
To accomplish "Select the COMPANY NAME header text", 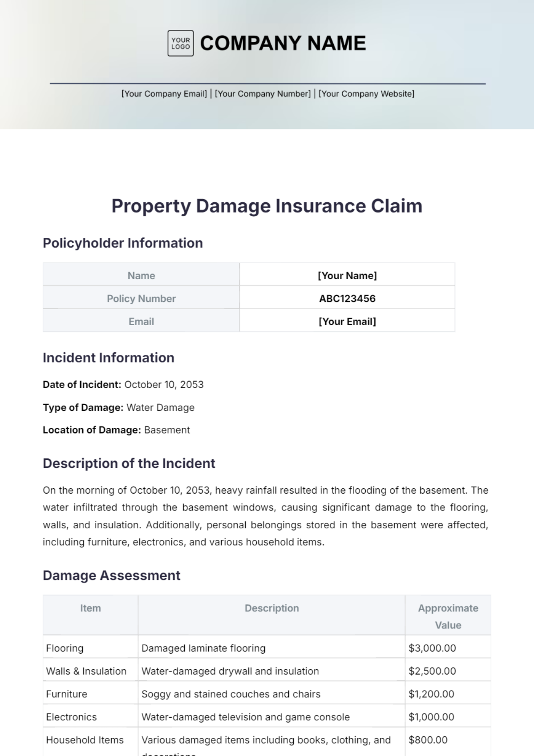I will 283,43.
